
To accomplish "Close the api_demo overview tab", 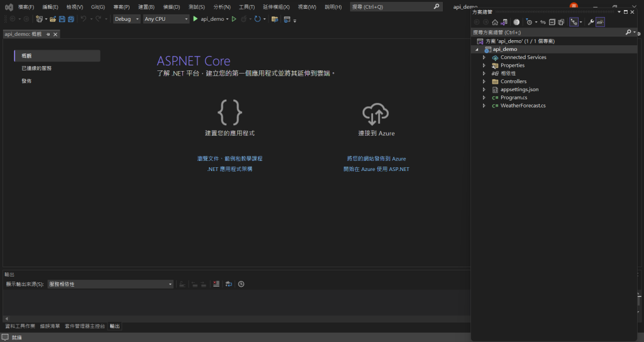I will [x=55, y=35].
